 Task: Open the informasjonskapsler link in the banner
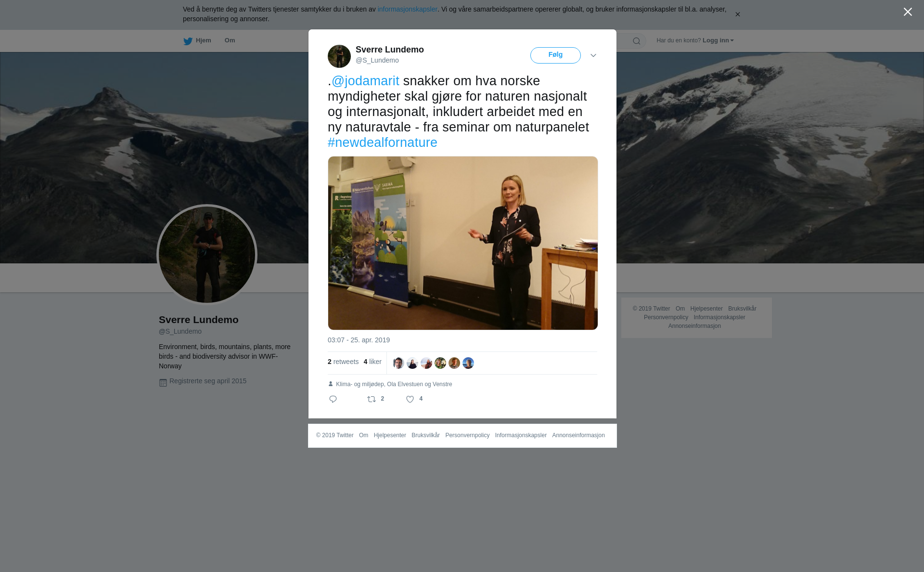407,9
